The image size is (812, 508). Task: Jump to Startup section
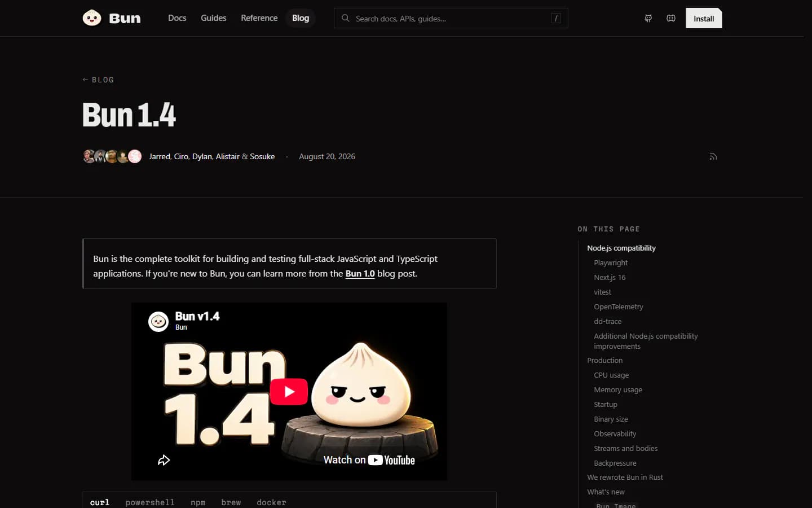pyautogui.click(x=606, y=404)
